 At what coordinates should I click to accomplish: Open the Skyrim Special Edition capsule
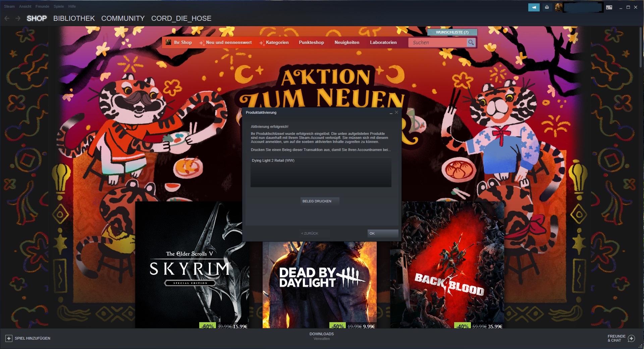[x=192, y=265]
